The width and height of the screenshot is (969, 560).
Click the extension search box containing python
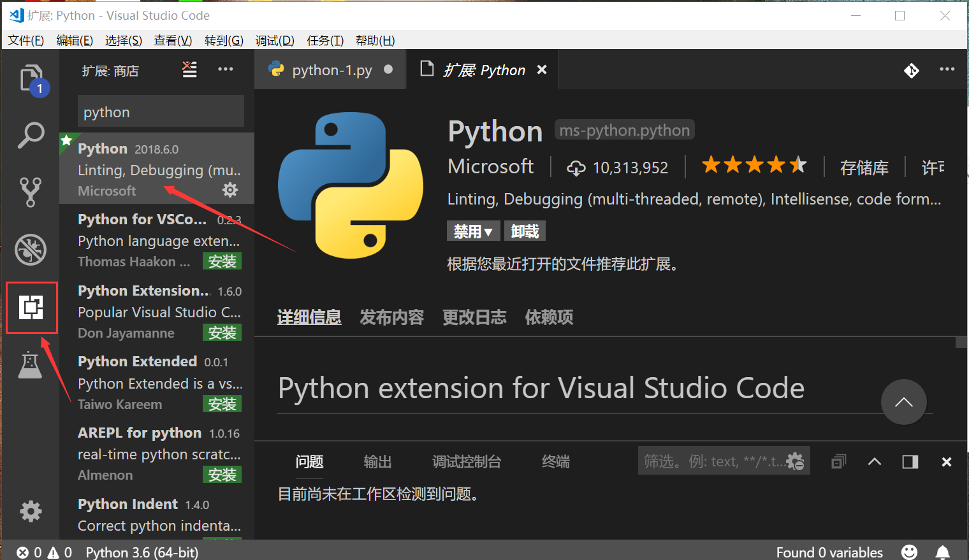[161, 111]
